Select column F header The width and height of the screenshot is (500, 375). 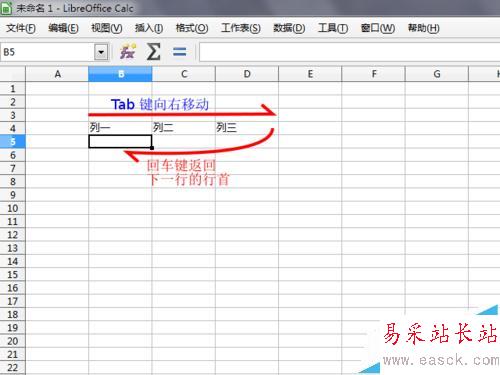(x=374, y=74)
